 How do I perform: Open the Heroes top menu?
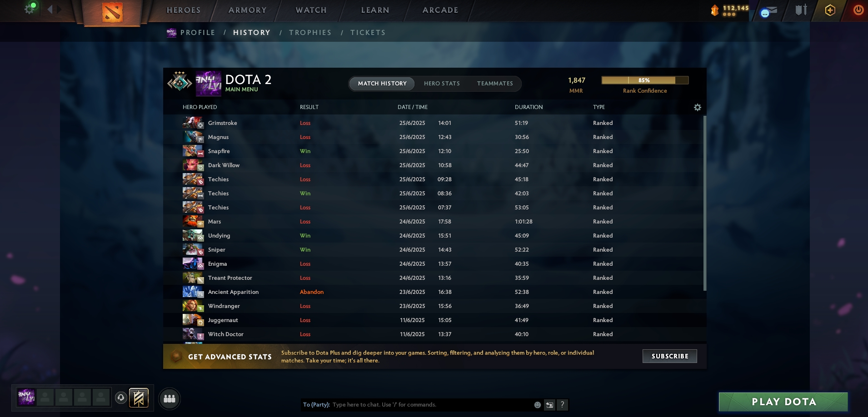(184, 10)
